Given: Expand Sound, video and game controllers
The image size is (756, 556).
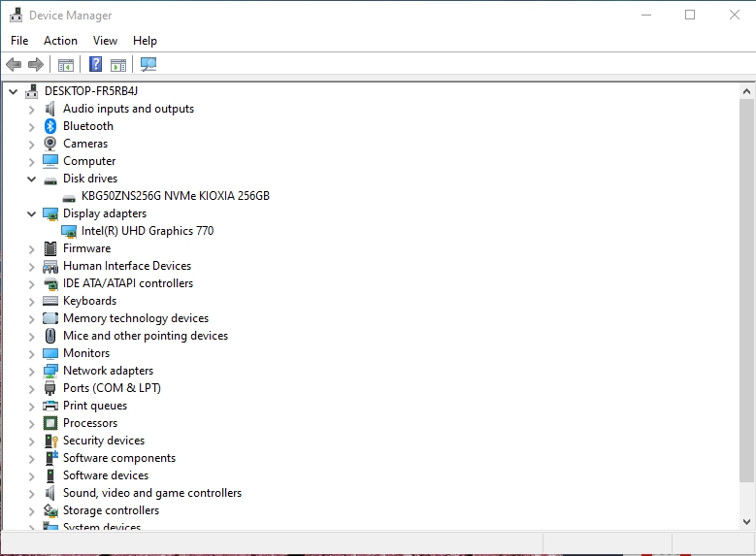Looking at the screenshot, I should pyautogui.click(x=31, y=494).
